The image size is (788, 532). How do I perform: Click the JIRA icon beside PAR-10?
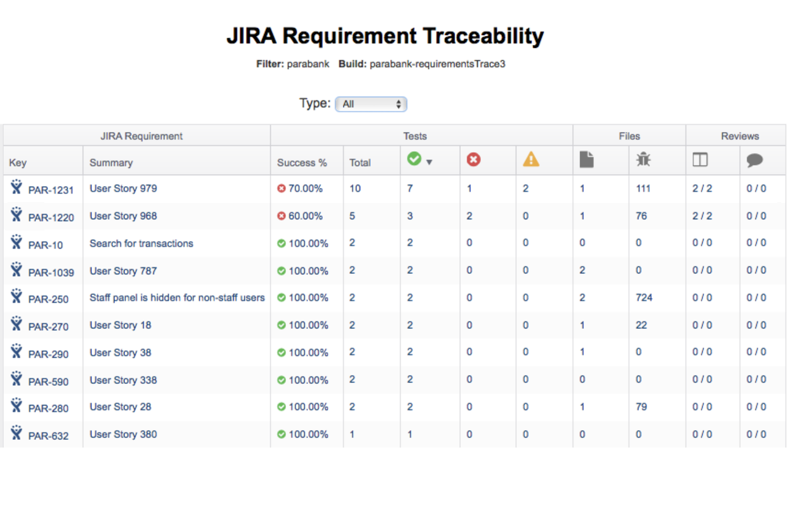tap(16, 242)
